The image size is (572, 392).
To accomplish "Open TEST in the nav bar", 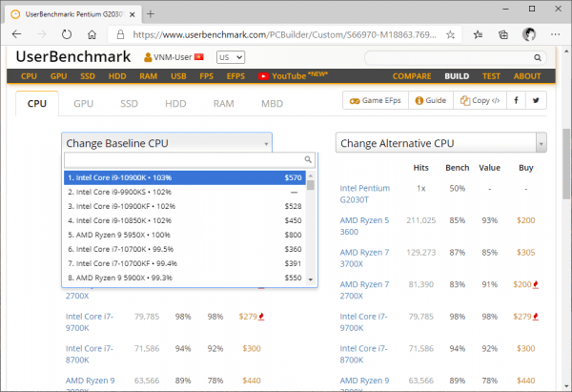I will [491, 76].
